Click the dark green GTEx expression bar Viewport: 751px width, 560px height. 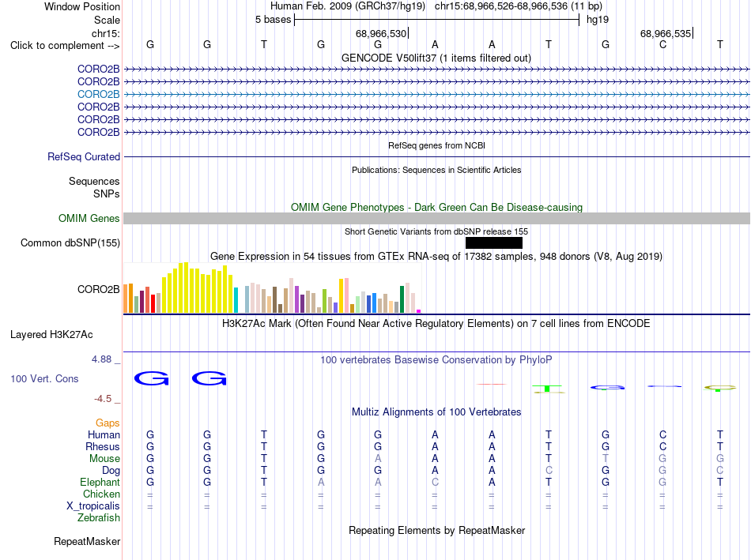pyautogui.click(x=402, y=299)
